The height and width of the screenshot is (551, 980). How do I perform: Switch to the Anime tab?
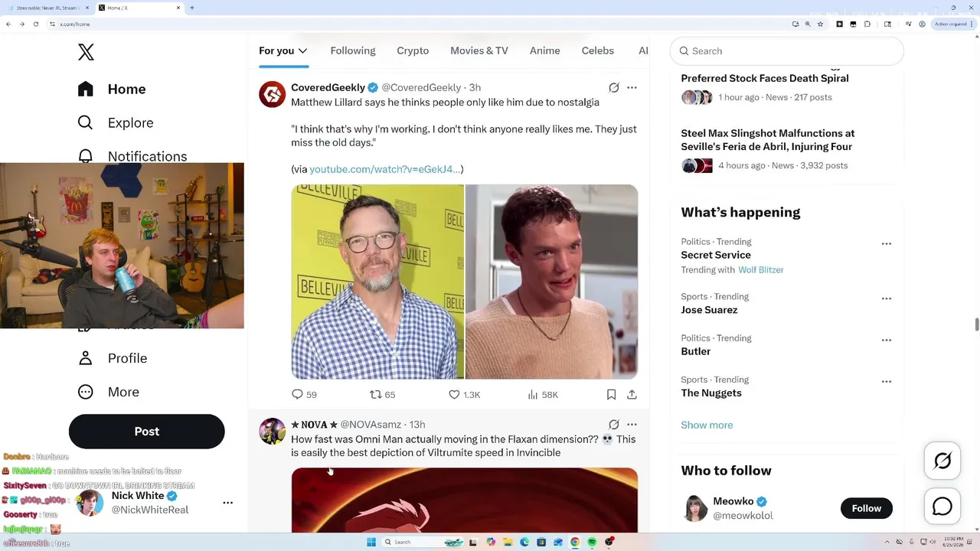[x=545, y=51]
